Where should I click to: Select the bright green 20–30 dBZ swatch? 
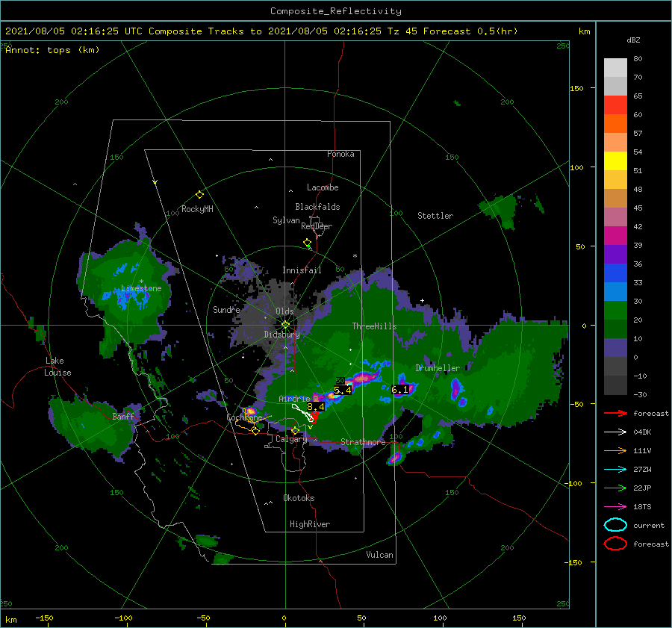[x=615, y=311]
